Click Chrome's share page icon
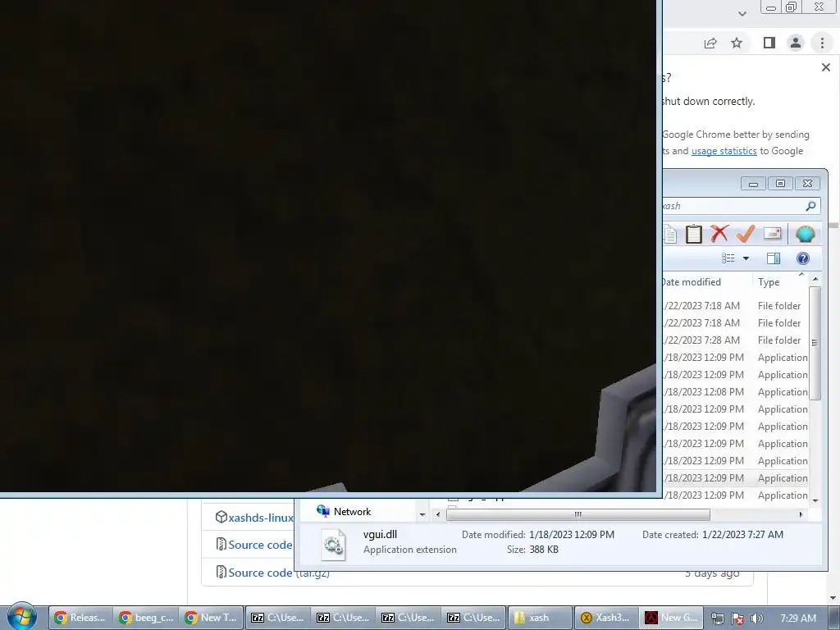 tap(710, 43)
